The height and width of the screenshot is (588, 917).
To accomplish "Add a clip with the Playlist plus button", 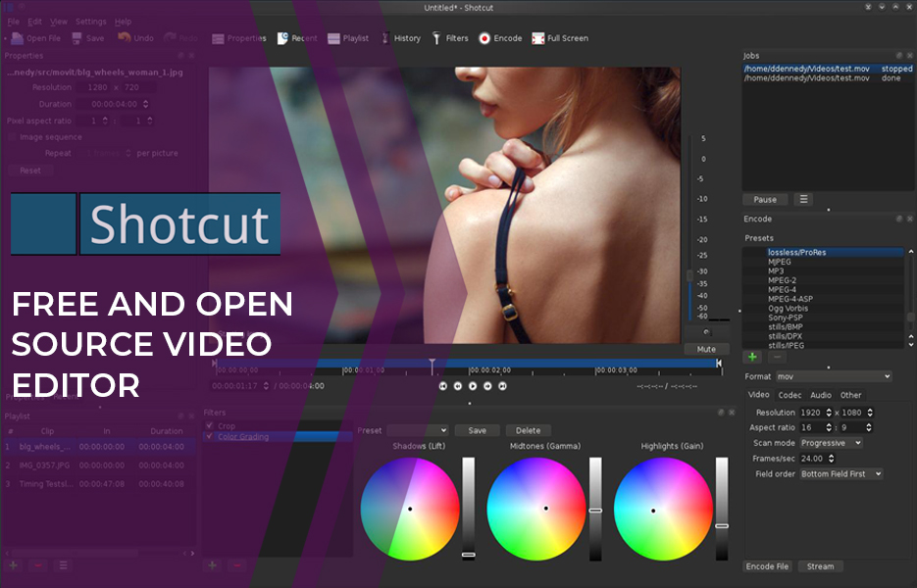I will tap(13, 565).
